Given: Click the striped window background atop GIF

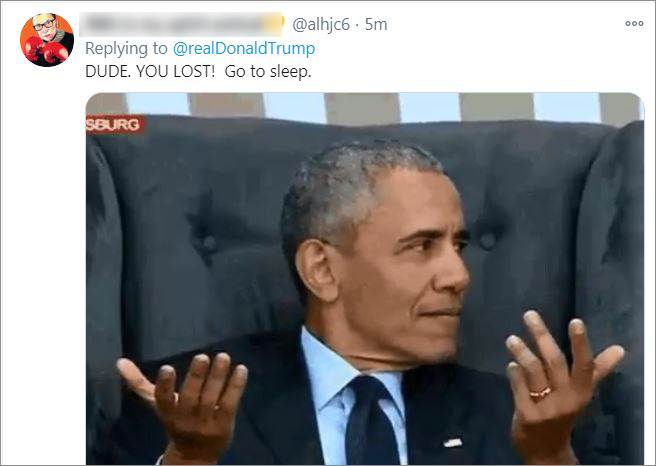Looking at the screenshot, I should 365,107.
